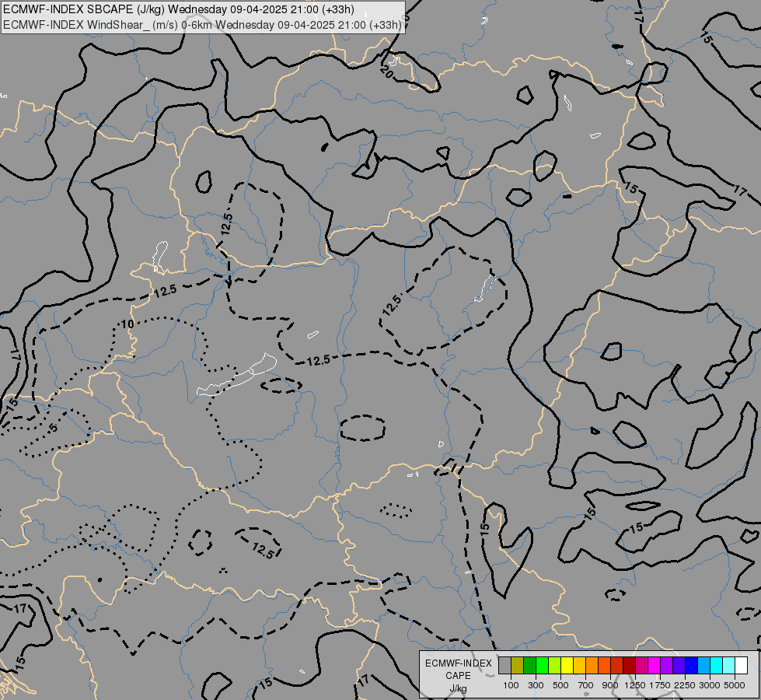Select the legend label 1750
The image size is (761, 700).
(660, 685)
